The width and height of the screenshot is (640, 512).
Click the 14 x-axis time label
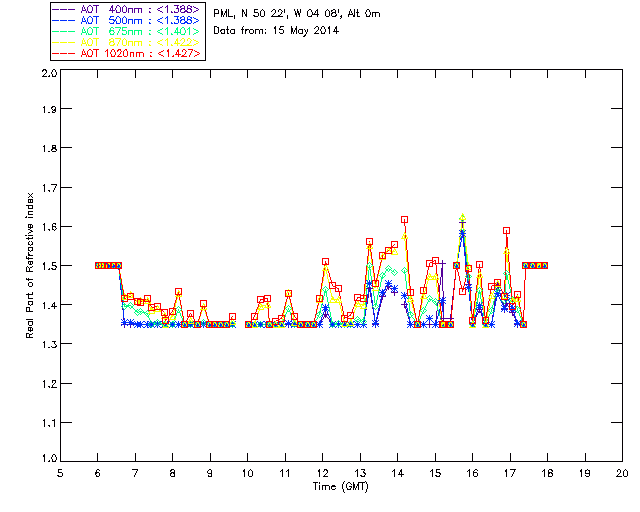click(398, 473)
